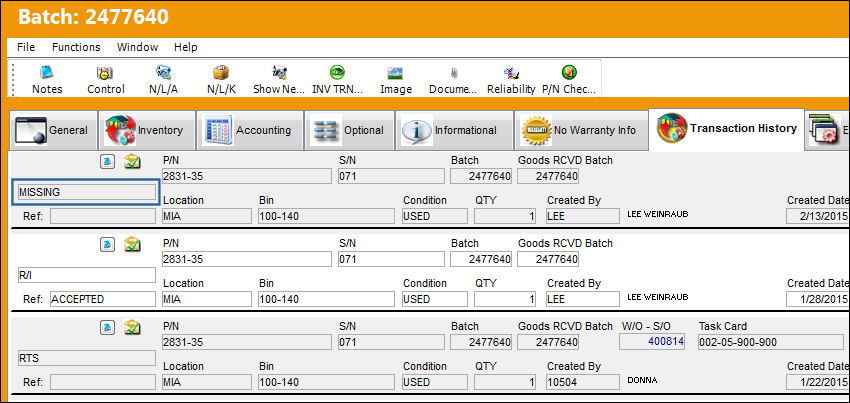The height and width of the screenshot is (403, 850).
Task: Open work order link 400814
Action: [652, 342]
